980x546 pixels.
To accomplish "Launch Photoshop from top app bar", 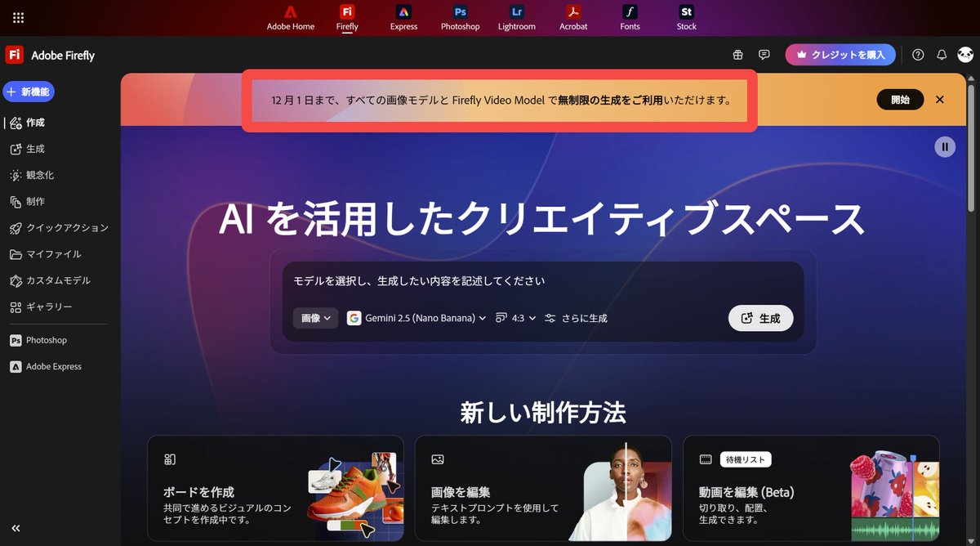I will tap(460, 18).
